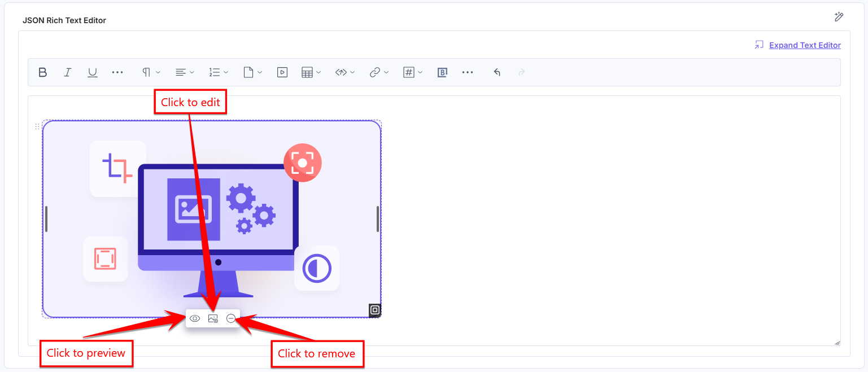The image size is (868, 372).
Task: Open the hash reference dropdown
Action: click(413, 72)
